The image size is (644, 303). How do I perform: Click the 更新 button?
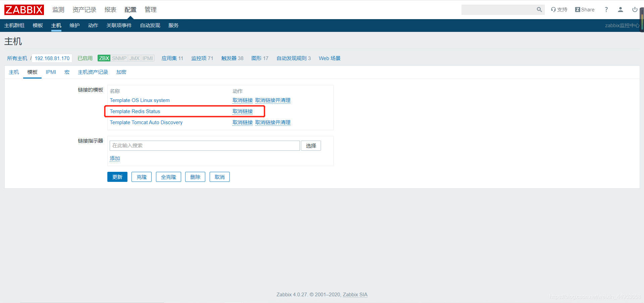tap(117, 177)
